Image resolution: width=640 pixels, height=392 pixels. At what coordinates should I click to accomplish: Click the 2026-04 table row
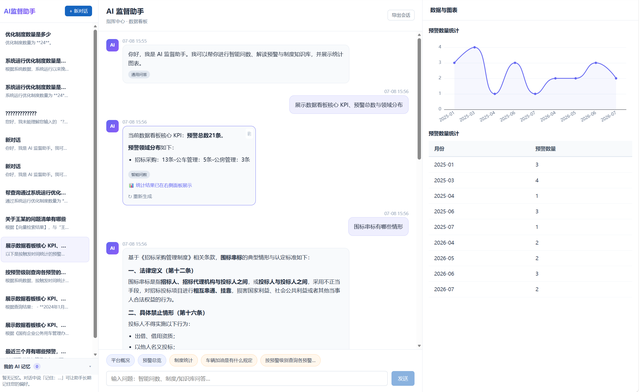pos(530,243)
